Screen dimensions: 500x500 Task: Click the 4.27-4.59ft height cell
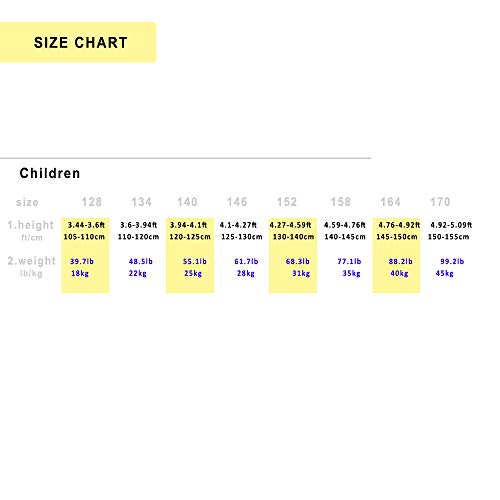coord(290,225)
